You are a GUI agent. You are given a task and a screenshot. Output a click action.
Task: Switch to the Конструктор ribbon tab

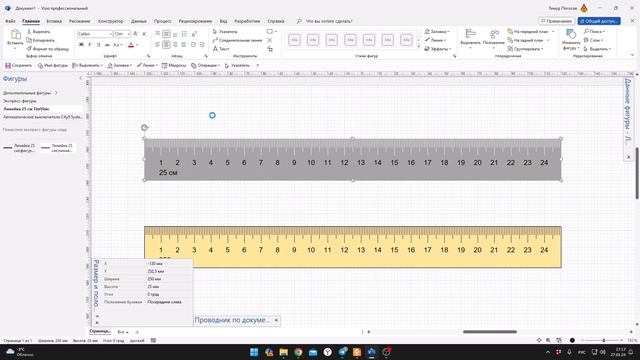[x=110, y=21]
